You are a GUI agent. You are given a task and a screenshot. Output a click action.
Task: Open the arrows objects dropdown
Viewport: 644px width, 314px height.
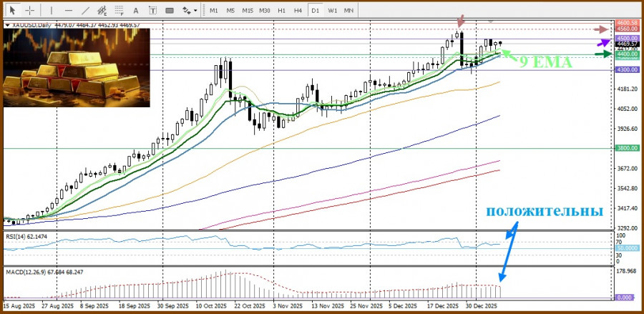click(x=189, y=11)
